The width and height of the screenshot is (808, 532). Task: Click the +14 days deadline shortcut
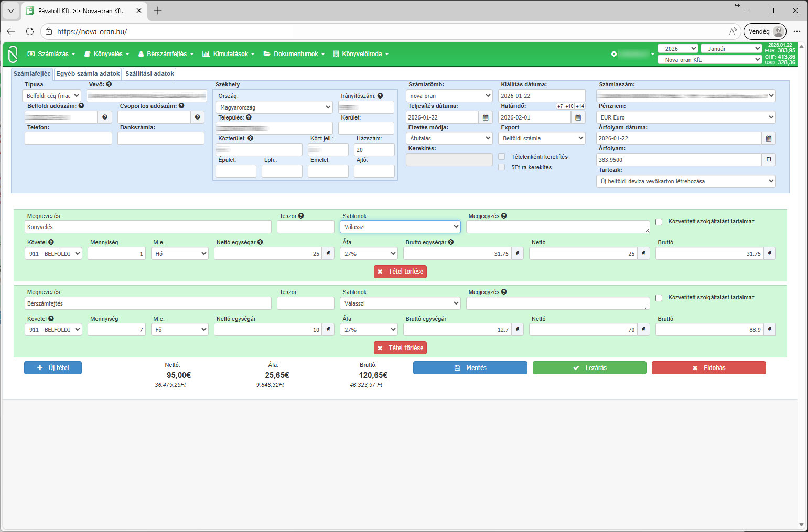[580, 106]
